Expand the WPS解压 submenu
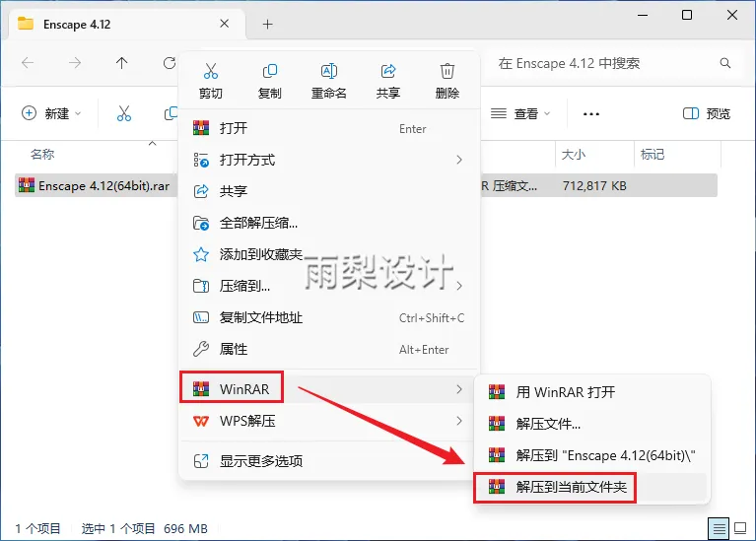 pos(329,421)
